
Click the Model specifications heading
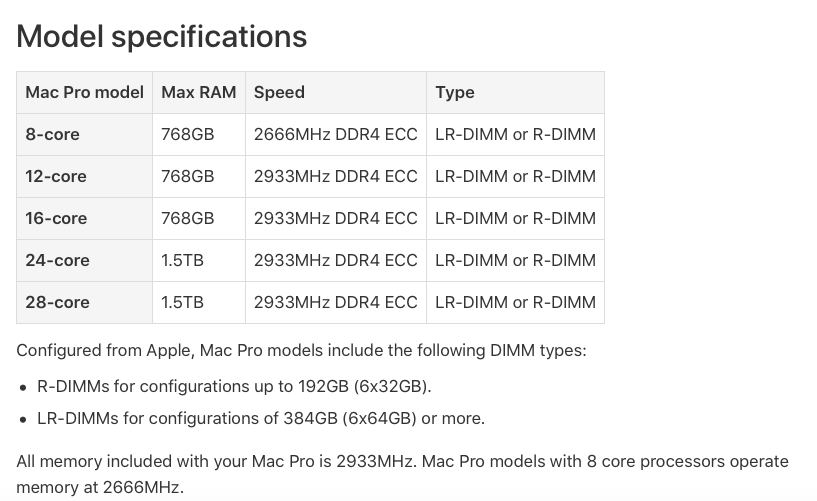(162, 36)
